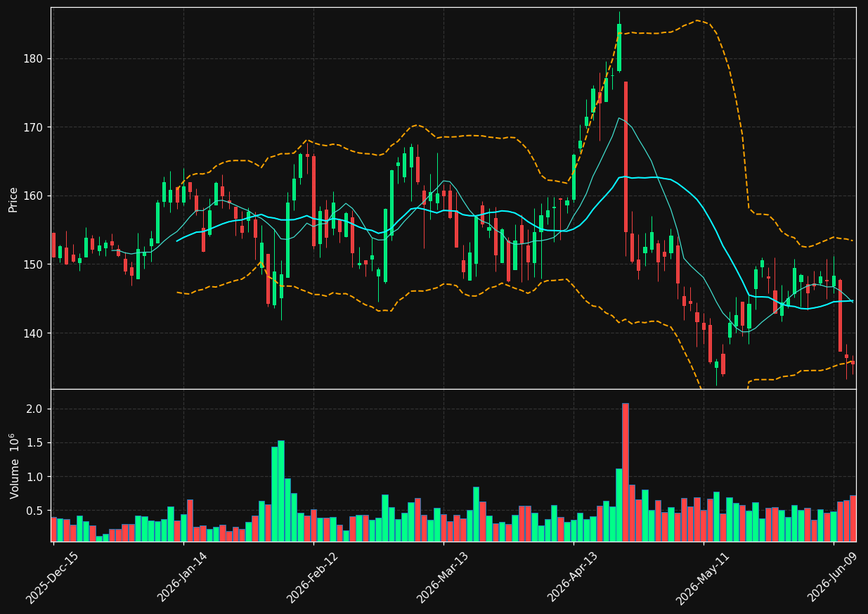Select the 150 price tick label
The width and height of the screenshot is (868, 614).
coord(34,264)
